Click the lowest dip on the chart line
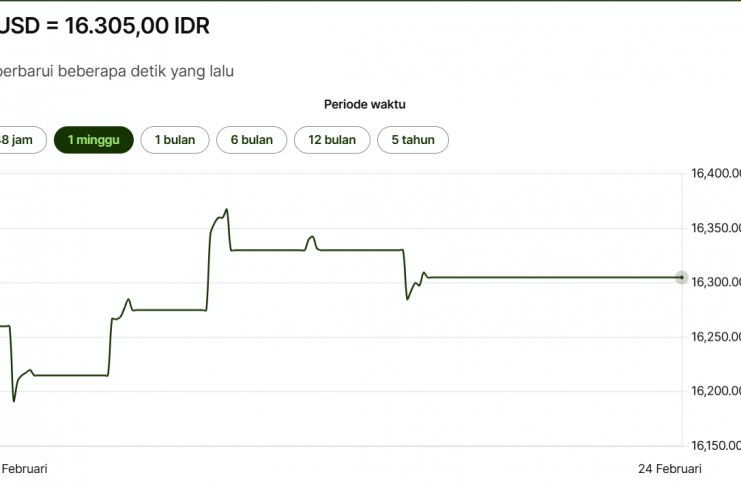Image resolution: width=741 pixels, height=486 pixels. tap(14, 401)
